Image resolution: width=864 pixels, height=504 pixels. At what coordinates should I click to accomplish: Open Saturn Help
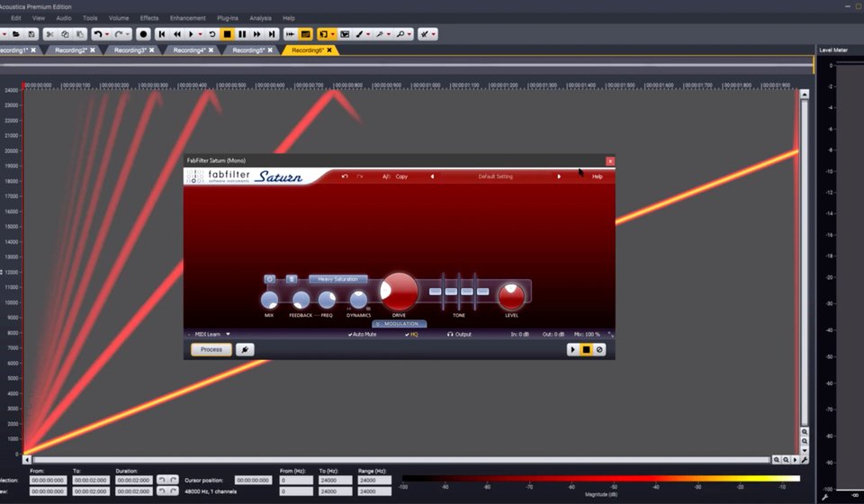(598, 176)
